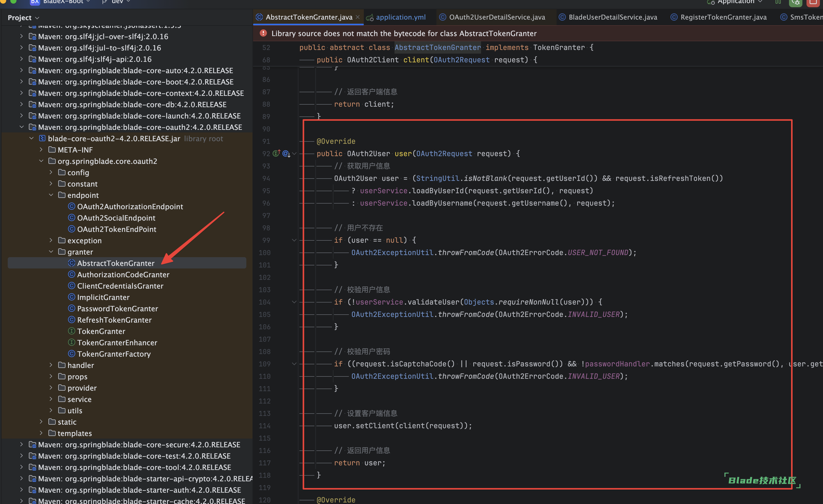Switch to OAuth2UserDetailService.java tab
Screen dimensions: 823x504
pos(497,17)
